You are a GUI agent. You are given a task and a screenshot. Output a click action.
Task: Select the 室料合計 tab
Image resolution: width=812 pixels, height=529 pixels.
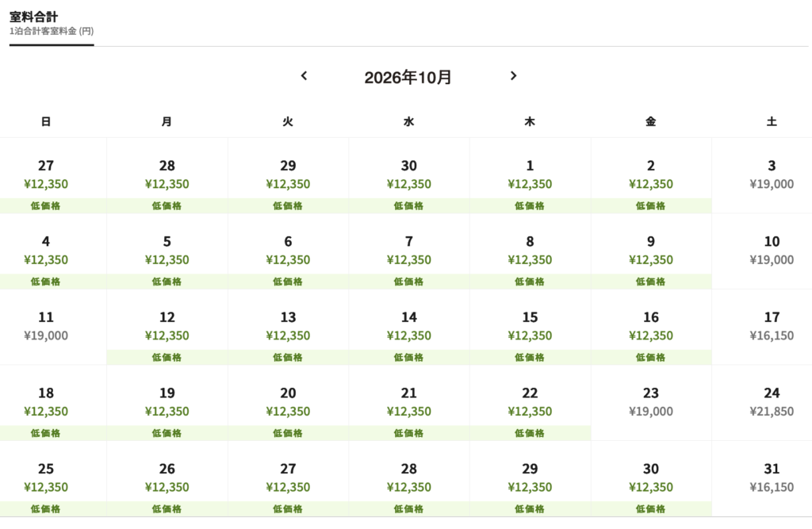[x=52, y=22]
